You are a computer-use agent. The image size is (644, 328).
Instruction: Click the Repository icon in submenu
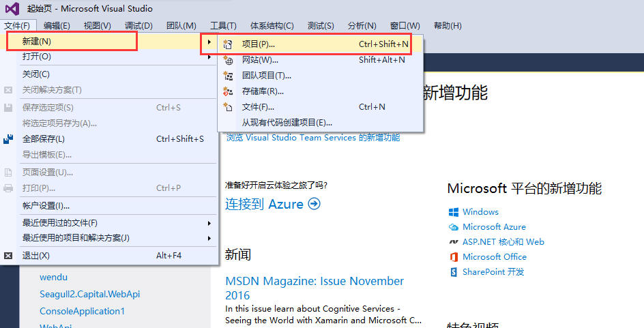point(228,91)
